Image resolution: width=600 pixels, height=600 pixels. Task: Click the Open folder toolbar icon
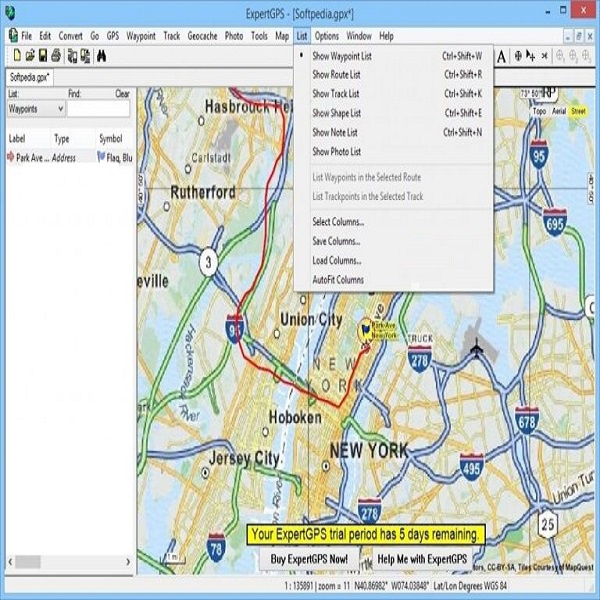coord(30,56)
